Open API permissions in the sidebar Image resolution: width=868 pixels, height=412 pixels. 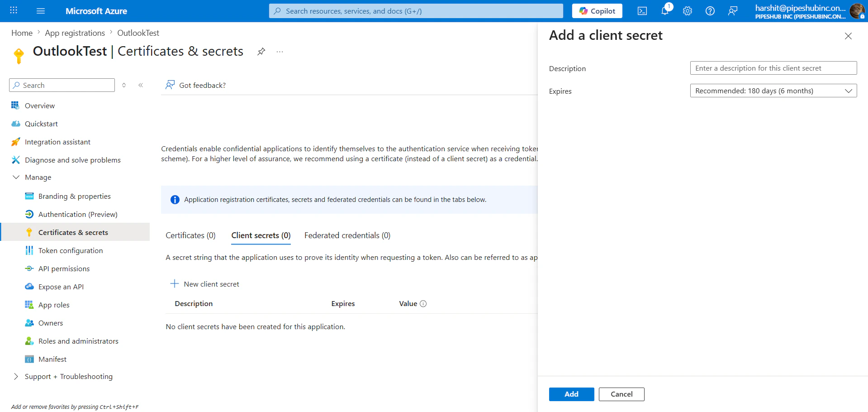64,268
